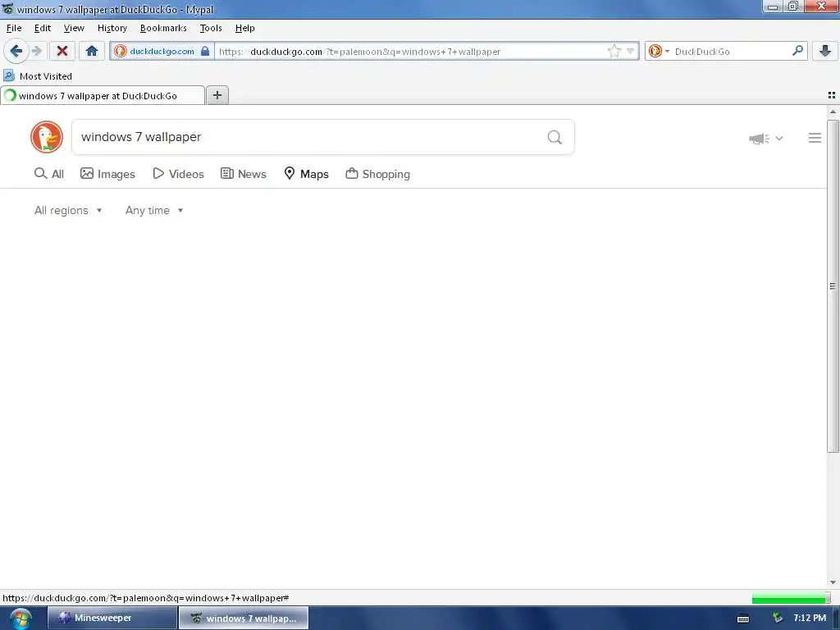
Task: Open the Downloads arrow button
Action: 825,51
